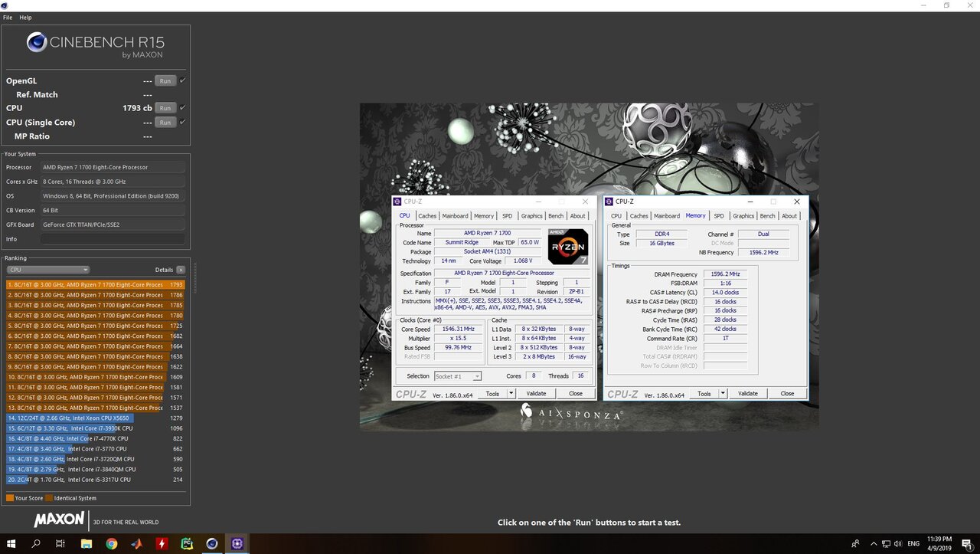
Task: Toggle the CPU test checkmark
Action: (182, 108)
